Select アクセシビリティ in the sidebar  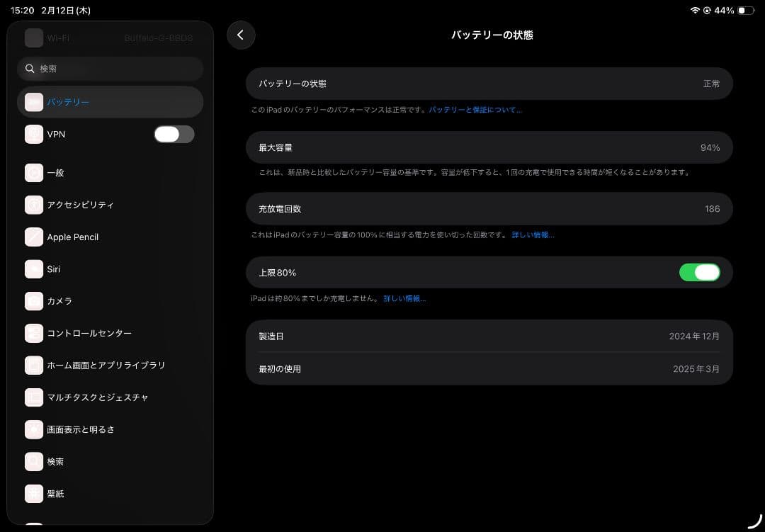(80, 205)
